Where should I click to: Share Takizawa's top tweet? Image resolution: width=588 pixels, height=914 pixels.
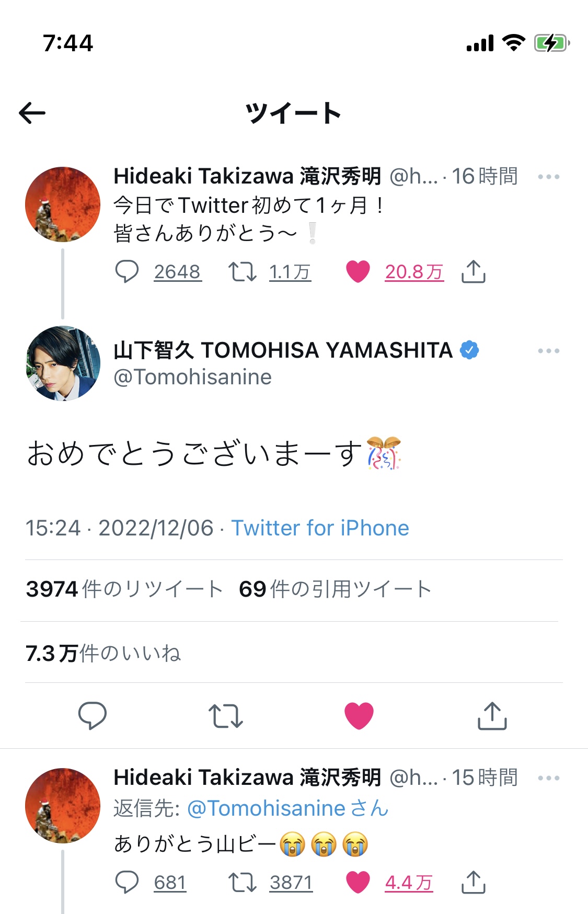click(x=474, y=271)
